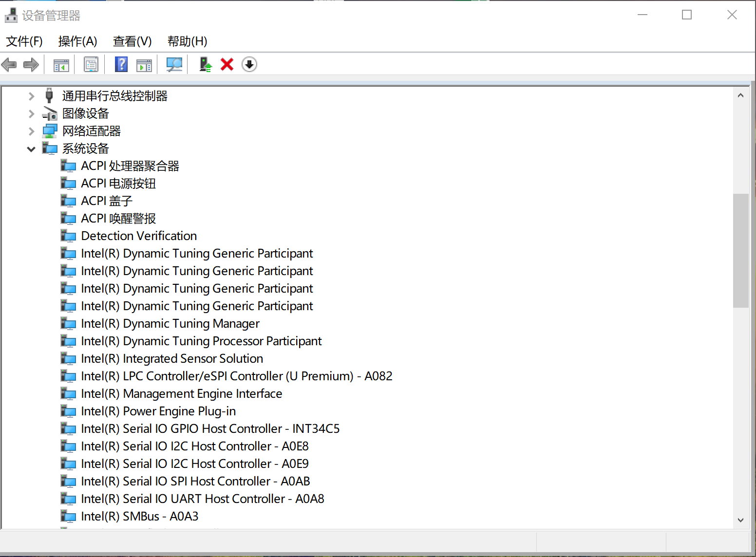Click the red X uninstall device icon
This screenshot has width=756, height=557.
pos(227,64)
